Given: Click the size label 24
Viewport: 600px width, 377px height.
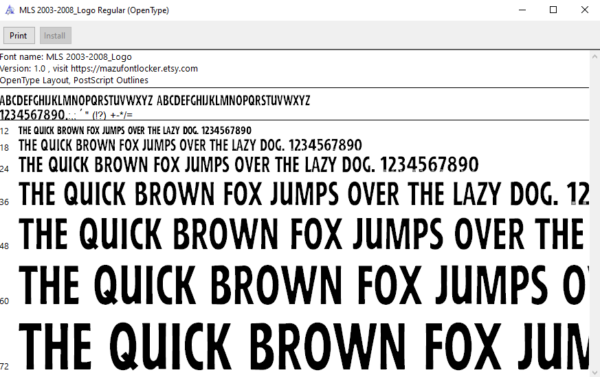Looking at the screenshot, I should pos(4,168).
